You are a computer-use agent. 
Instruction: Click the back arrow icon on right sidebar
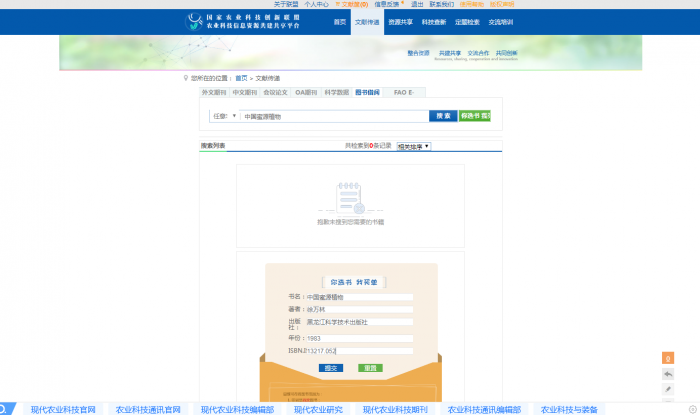(668, 374)
